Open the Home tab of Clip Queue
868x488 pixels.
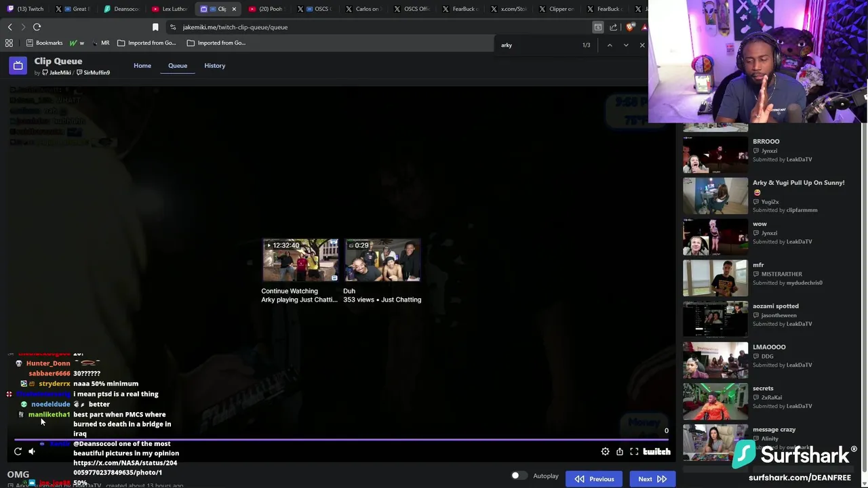click(x=142, y=66)
